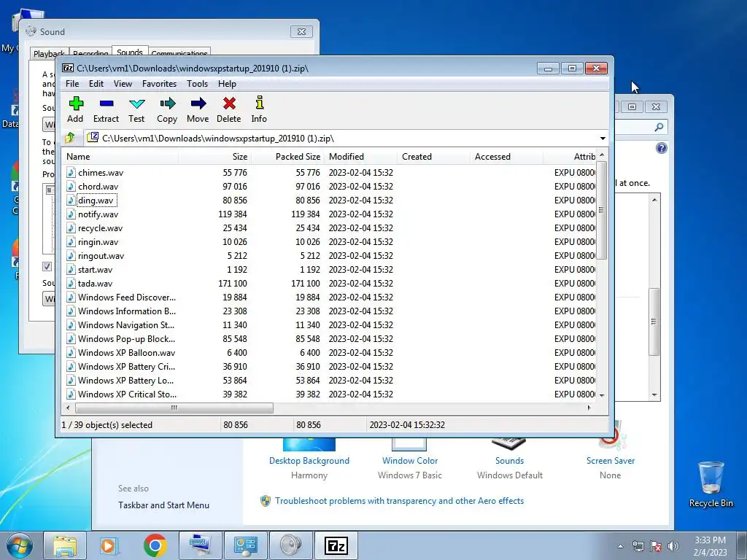Open Google Chrome from the taskbar
Viewport: 747px width, 560px height.
155,545
